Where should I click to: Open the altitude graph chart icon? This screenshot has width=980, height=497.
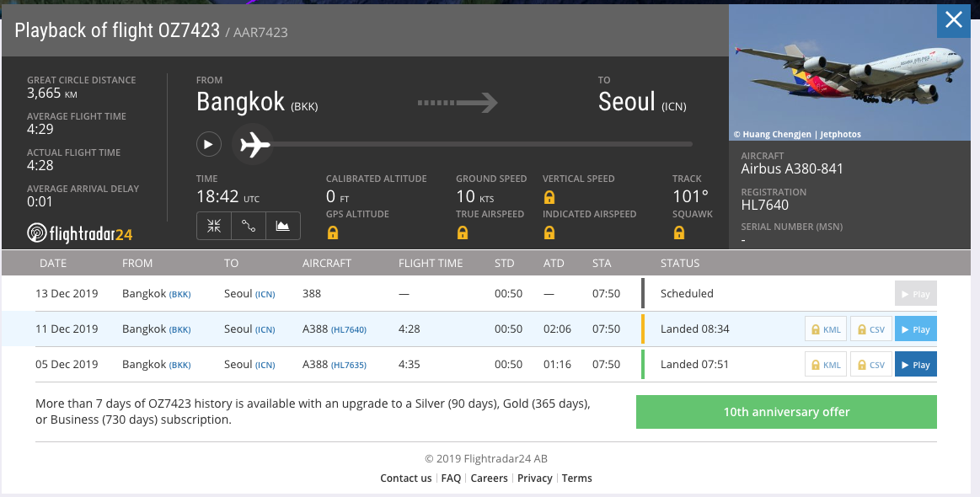click(x=283, y=226)
